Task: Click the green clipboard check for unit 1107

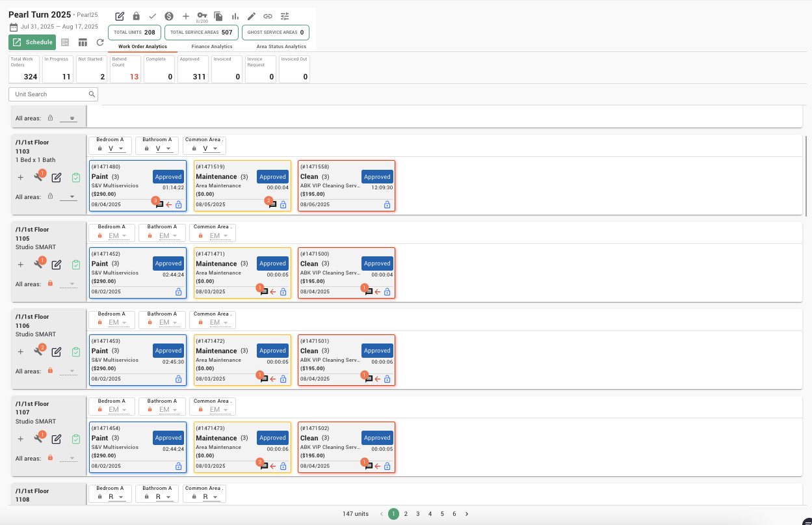Action: (x=76, y=439)
